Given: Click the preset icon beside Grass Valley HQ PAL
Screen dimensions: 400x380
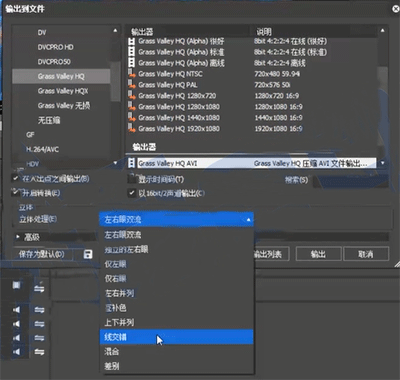Looking at the screenshot, I should pos(132,85).
